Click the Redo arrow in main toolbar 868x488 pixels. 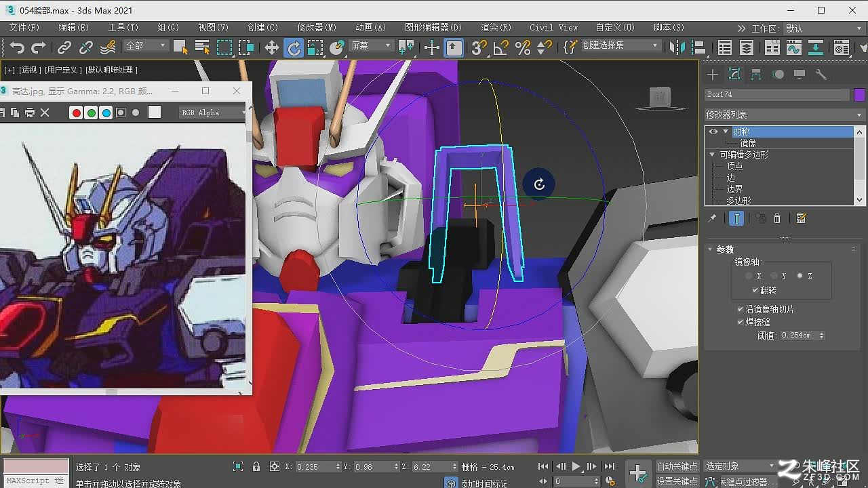pos(39,47)
